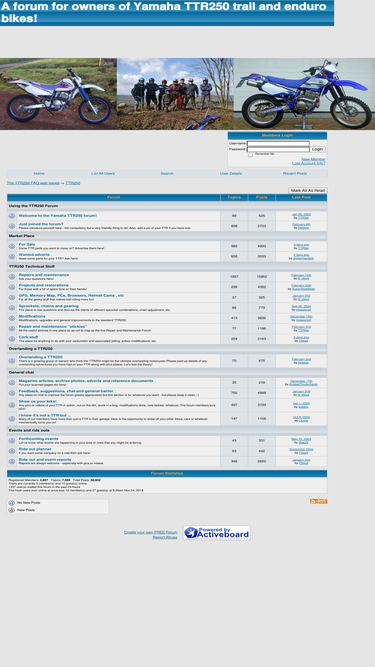Go to the Recent Posts menu item

click(295, 174)
